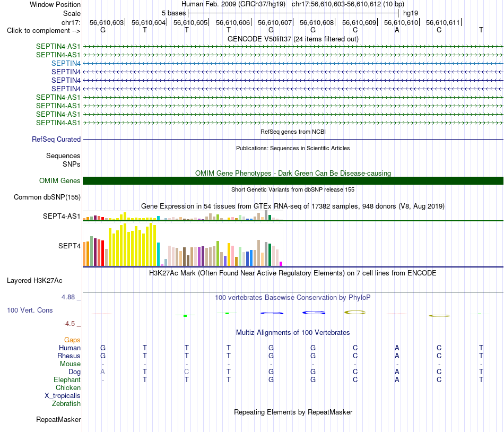The height and width of the screenshot is (432, 504).
Task: Click the 'Sequences SNPs' track label
Action: point(63,160)
